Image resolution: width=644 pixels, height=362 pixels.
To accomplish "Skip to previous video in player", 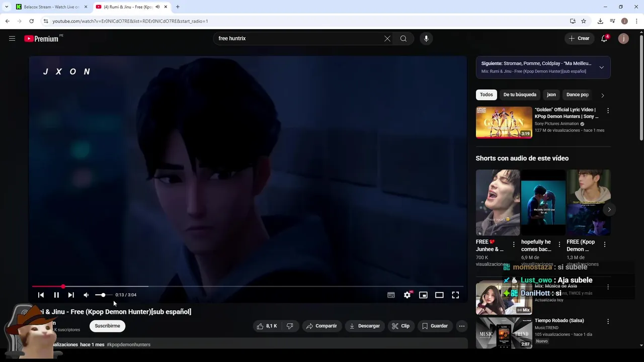I will click(x=41, y=295).
